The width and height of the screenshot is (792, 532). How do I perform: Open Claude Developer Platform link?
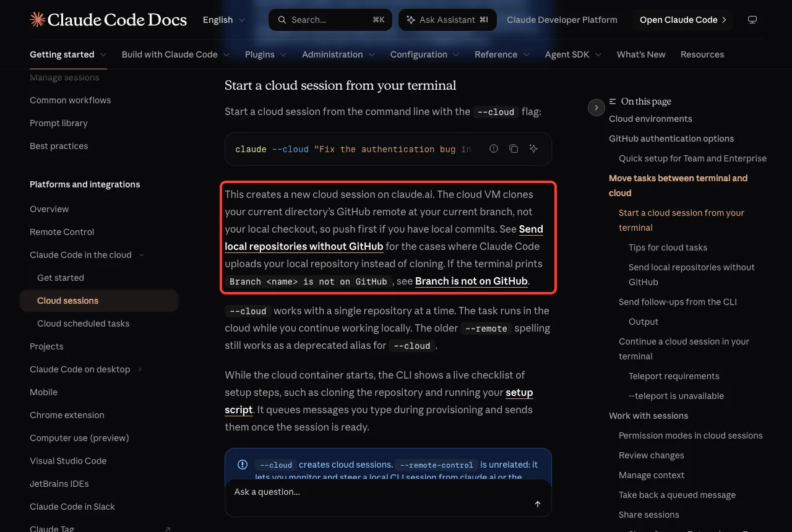(x=562, y=20)
